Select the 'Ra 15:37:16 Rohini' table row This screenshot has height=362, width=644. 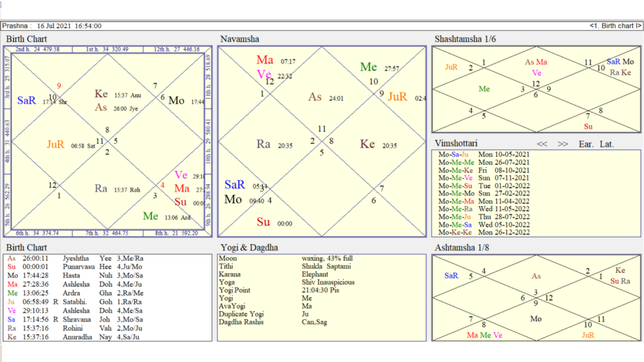(x=75, y=328)
